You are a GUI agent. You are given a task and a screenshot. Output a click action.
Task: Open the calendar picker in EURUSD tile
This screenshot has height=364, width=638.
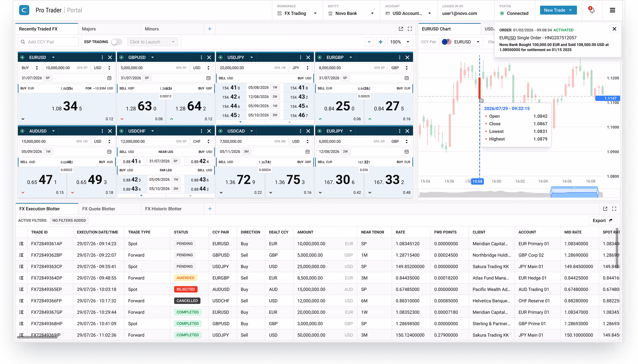click(x=109, y=78)
